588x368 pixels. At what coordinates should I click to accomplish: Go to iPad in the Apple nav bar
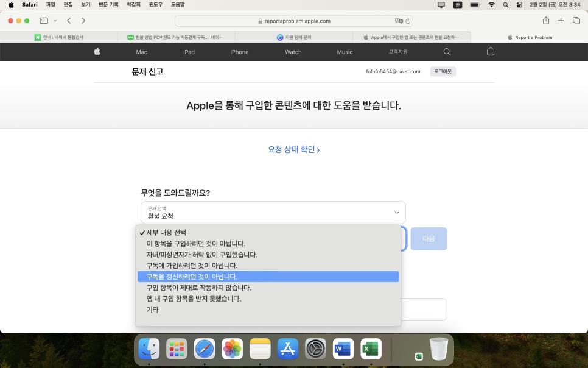[189, 52]
